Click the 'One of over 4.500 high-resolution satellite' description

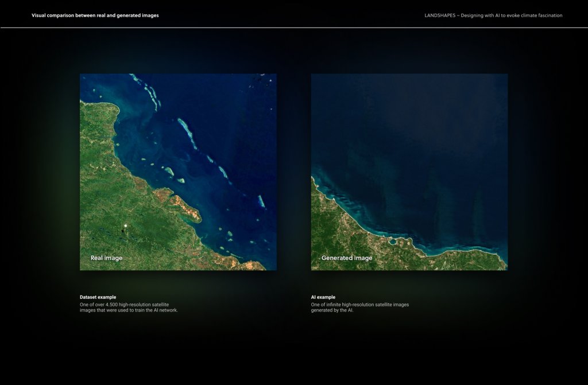coord(129,308)
